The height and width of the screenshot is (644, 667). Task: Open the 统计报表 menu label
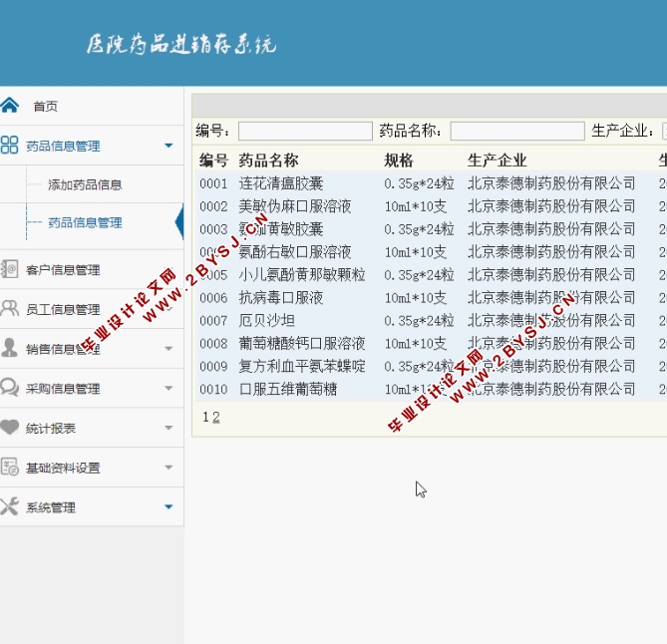click(x=51, y=429)
